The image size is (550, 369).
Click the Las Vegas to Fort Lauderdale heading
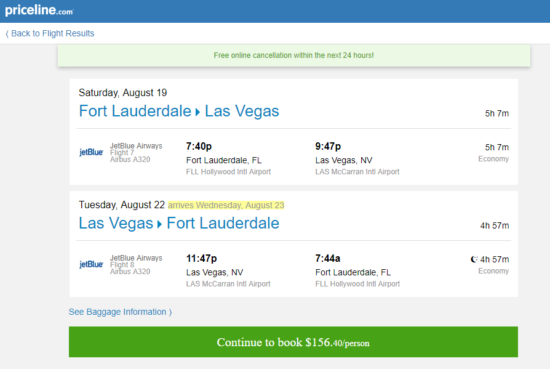[179, 223]
